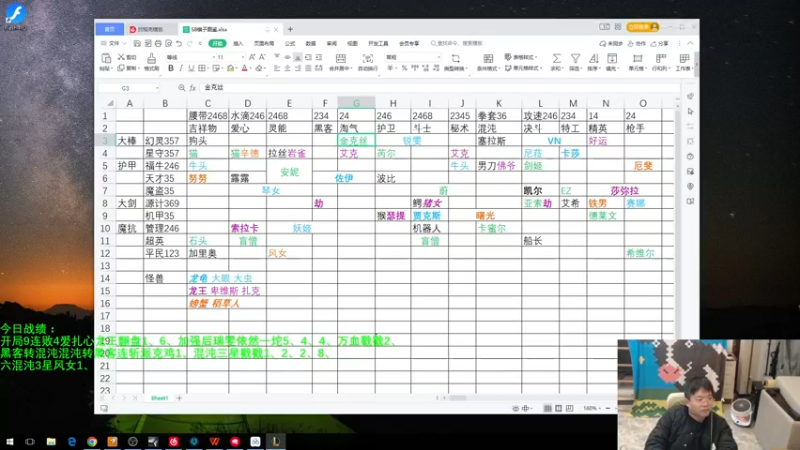Select the fx insert function icon
Viewport: 800px width, 450px height.
coord(193,88)
